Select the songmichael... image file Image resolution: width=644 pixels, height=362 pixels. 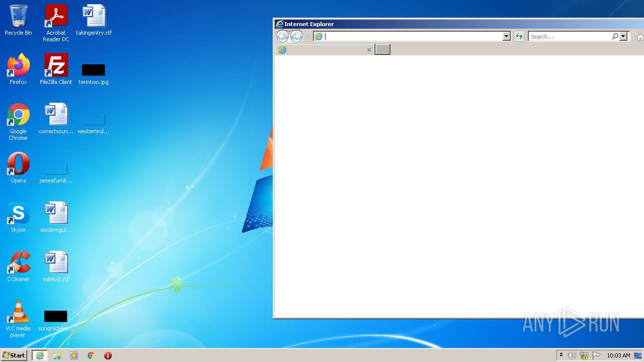(56, 321)
